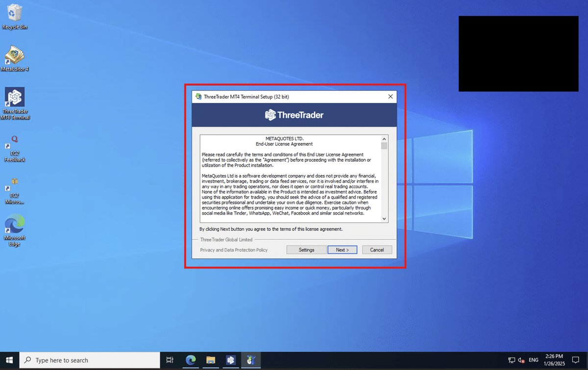Image resolution: width=588 pixels, height=370 pixels.
Task: Click the muted volume tray icon
Action: click(x=522, y=360)
